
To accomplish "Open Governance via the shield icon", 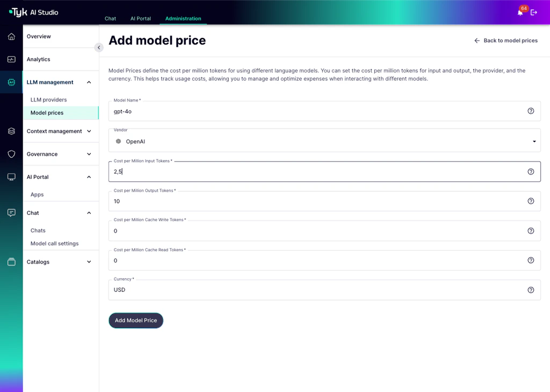I will click(11, 154).
